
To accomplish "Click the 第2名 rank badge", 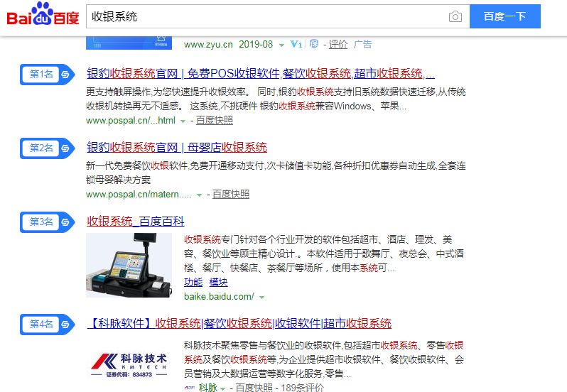I will (x=48, y=148).
